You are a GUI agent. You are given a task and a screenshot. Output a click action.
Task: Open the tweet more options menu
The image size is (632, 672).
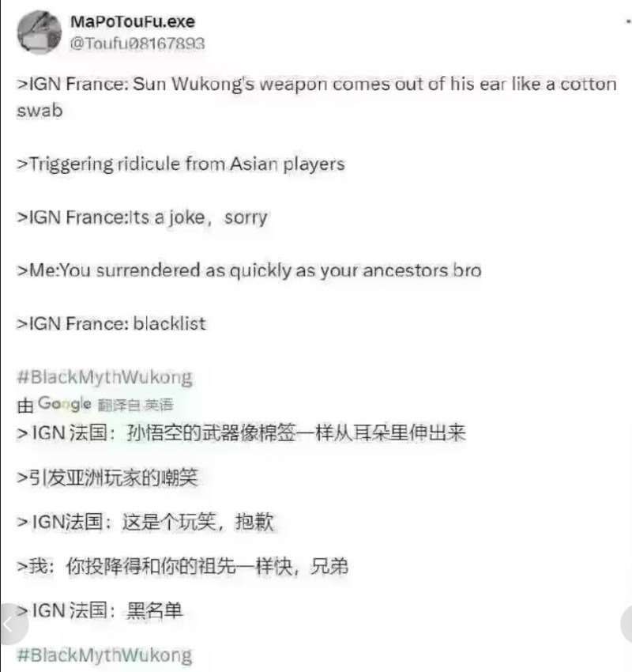[628, 21]
